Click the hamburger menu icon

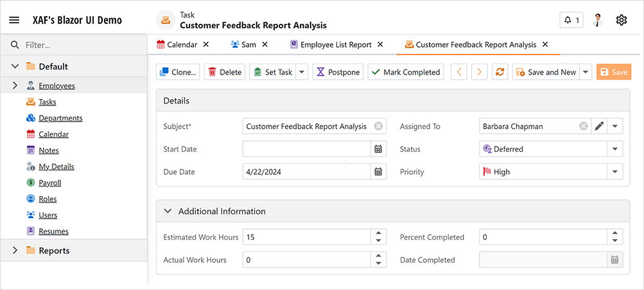tap(14, 20)
